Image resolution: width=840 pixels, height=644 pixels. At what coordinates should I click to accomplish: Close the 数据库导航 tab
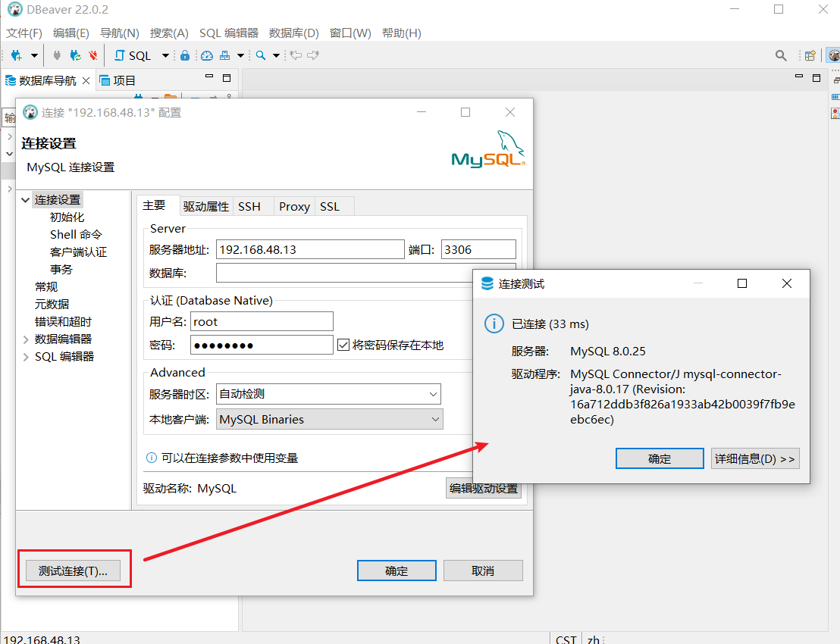[x=86, y=81]
